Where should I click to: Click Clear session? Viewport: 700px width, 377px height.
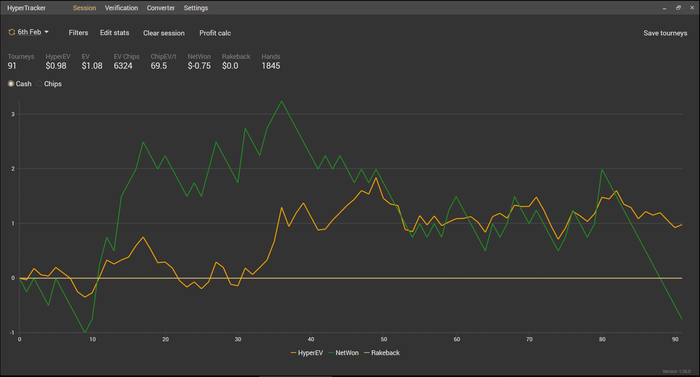tap(164, 33)
